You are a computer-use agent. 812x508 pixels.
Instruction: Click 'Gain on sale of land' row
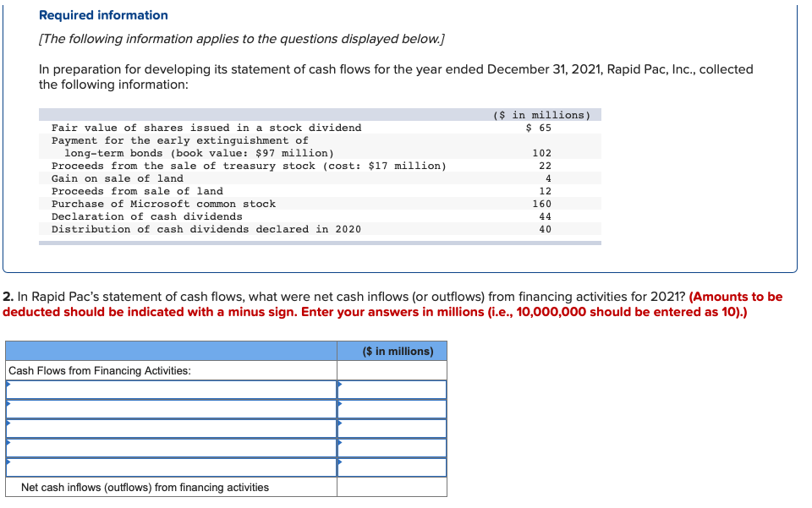[320, 178]
